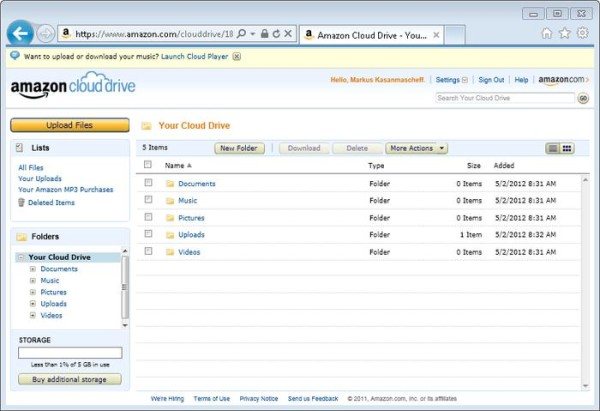Expand the Pictures folder in tree
The height and width of the screenshot is (411, 600).
[33, 292]
